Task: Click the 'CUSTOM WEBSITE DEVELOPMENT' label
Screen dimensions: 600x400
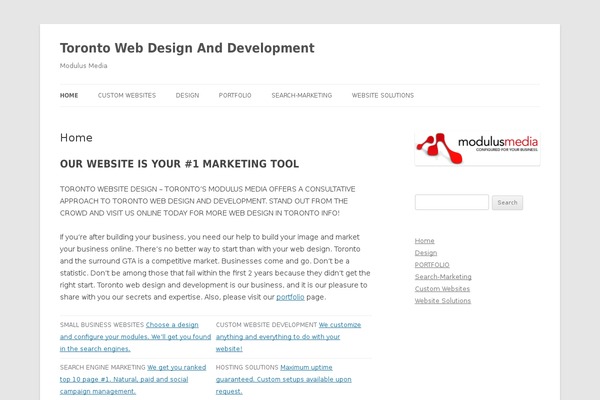Action: tap(266, 325)
